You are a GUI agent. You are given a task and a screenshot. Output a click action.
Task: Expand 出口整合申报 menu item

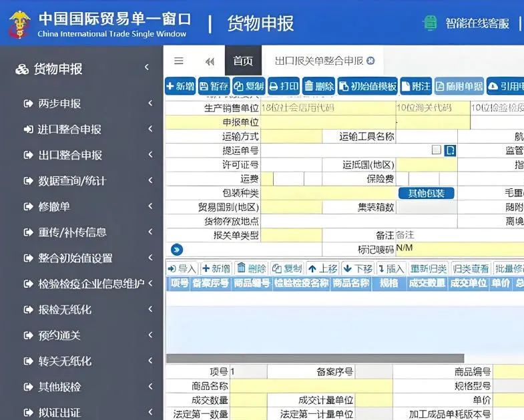pyautogui.click(x=87, y=155)
